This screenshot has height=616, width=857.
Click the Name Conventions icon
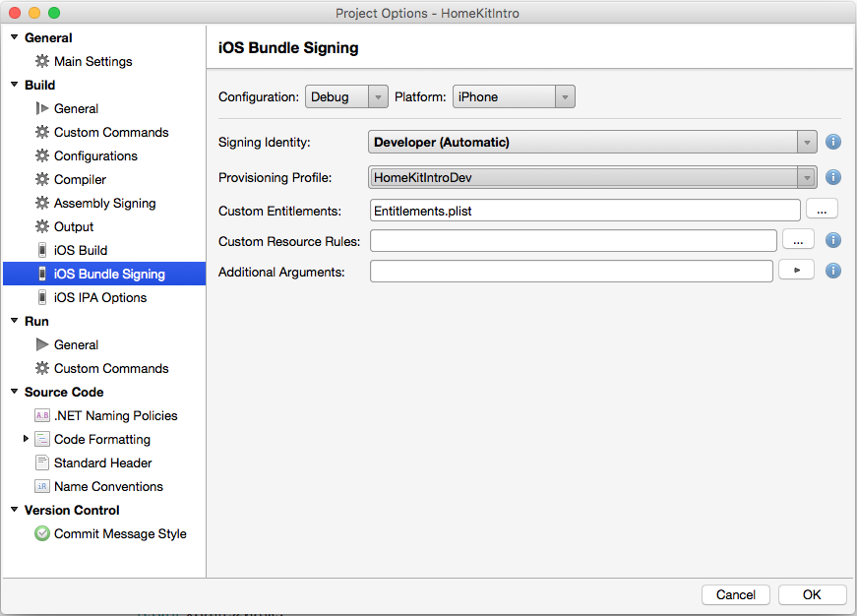tap(41, 486)
